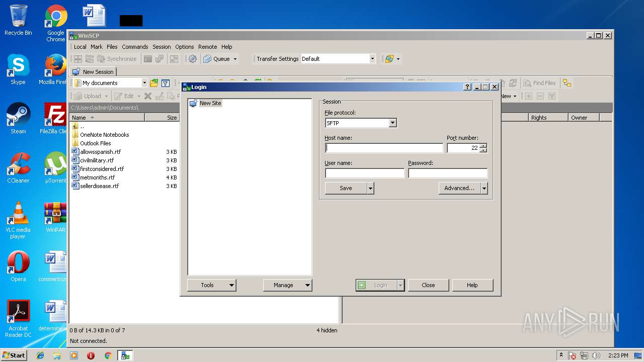Click the Compare Directories toolbar icon
644x362 pixels.
(x=78, y=59)
